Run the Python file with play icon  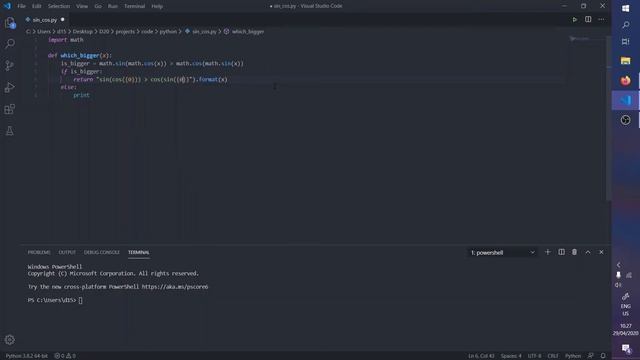point(574,20)
